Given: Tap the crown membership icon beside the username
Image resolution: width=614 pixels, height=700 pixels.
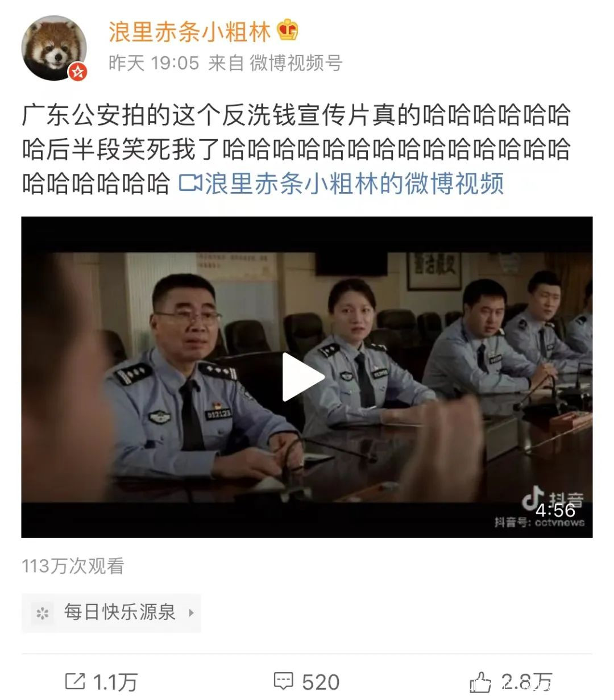Looking at the screenshot, I should [x=288, y=30].
